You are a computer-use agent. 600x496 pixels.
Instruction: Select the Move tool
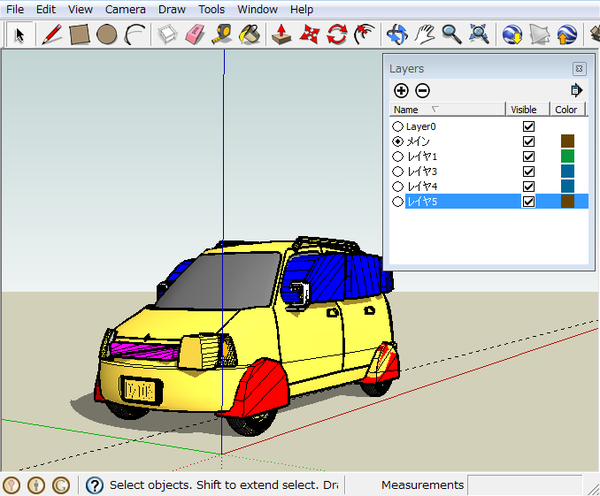point(309,34)
